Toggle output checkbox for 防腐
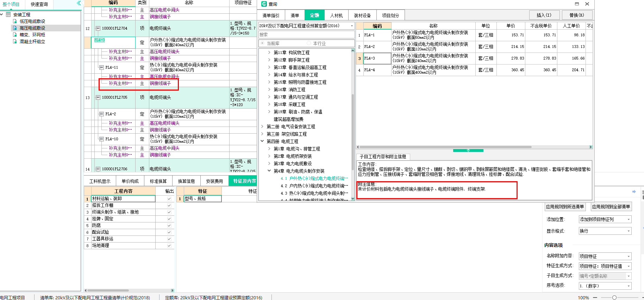This screenshot has width=644, height=300. click(x=169, y=226)
